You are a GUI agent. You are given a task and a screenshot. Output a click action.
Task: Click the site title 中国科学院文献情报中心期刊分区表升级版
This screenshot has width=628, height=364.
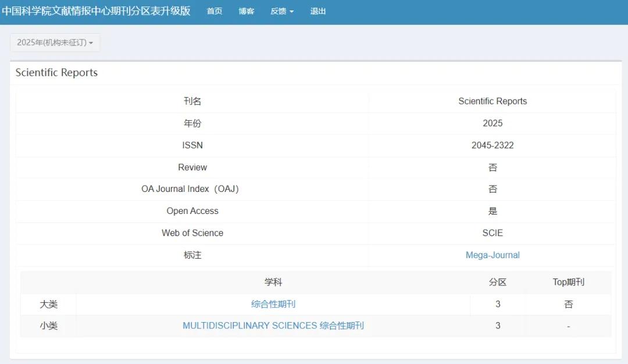pyautogui.click(x=96, y=11)
